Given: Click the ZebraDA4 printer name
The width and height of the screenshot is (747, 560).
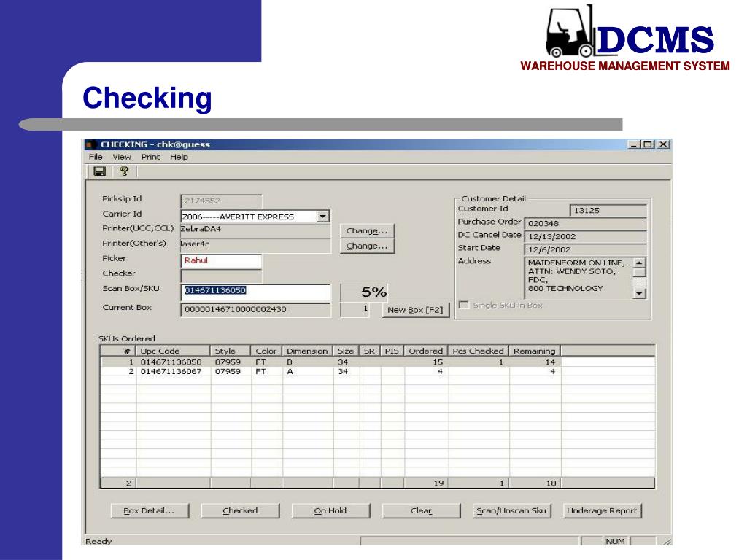Looking at the screenshot, I should 201,229.
